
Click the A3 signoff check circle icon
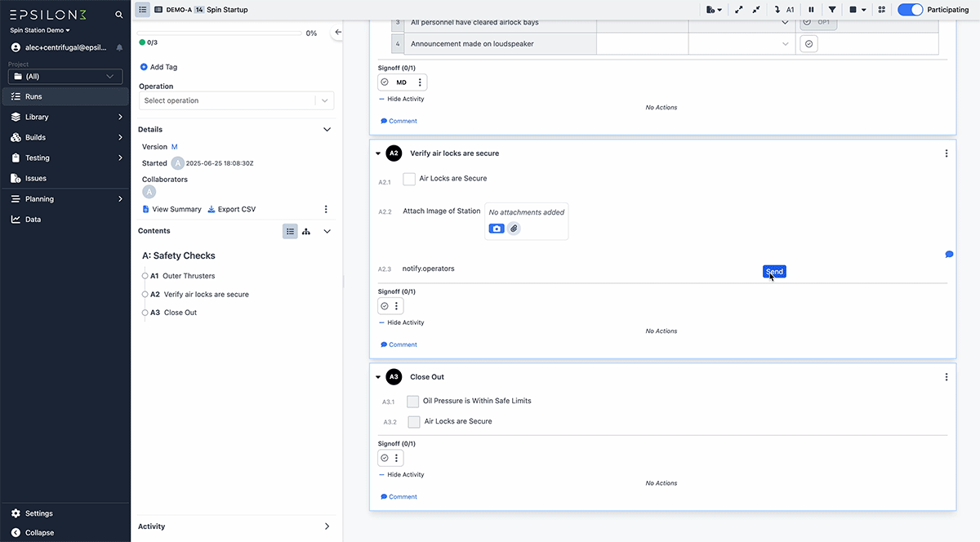(385, 458)
